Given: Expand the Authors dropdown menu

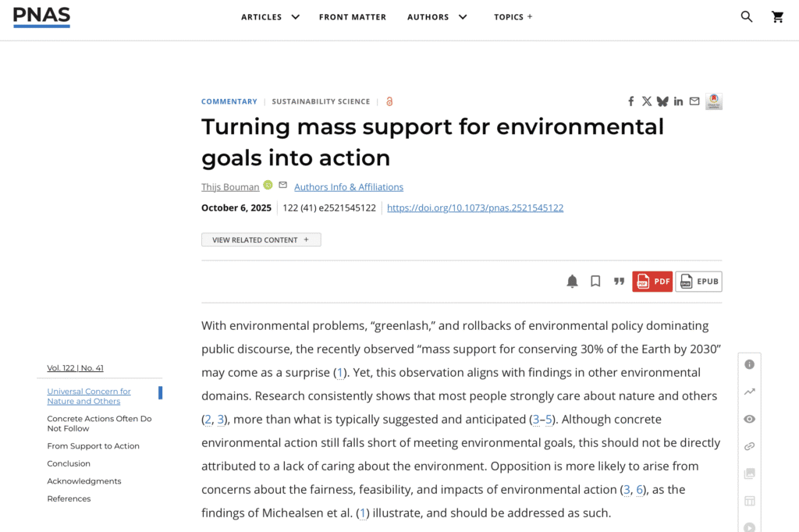Looking at the screenshot, I should (x=437, y=16).
